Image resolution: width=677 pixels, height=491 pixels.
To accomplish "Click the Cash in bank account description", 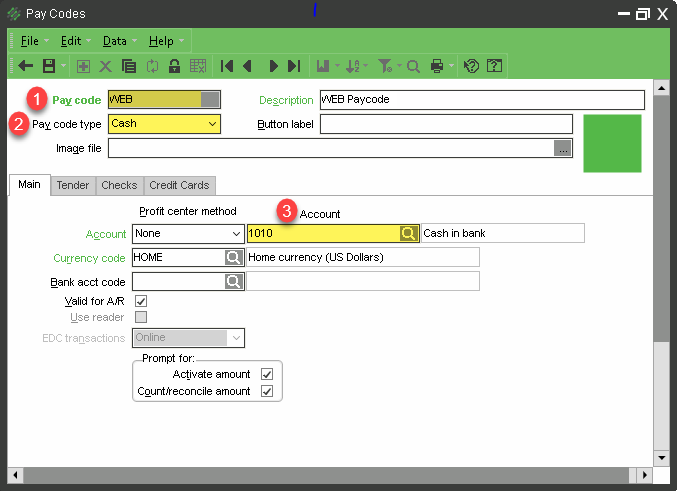I will tap(503, 234).
